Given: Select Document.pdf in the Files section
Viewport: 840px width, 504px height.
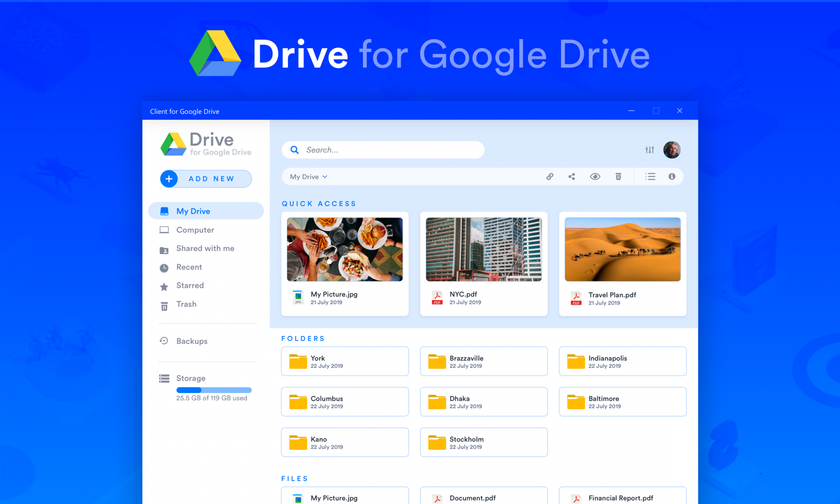Looking at the screenshot, I should (484, 496).
